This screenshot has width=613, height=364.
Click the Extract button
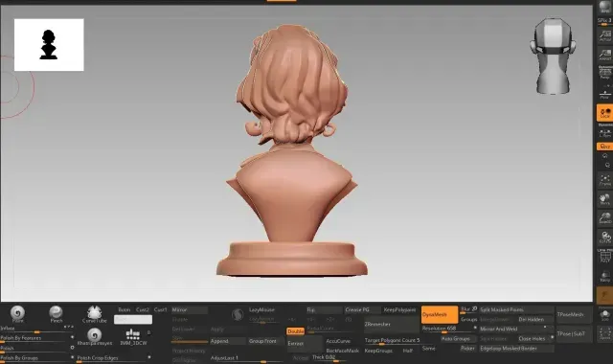point(305,344)
